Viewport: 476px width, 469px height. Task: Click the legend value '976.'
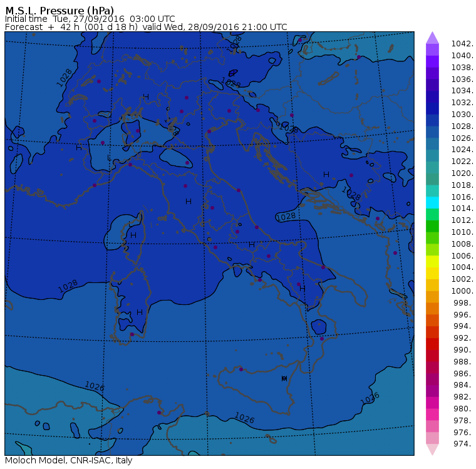(x=463, y=433)
